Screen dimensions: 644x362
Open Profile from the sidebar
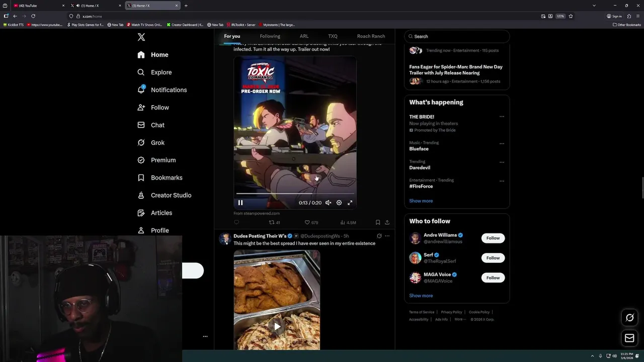click(x=153, y=230)
